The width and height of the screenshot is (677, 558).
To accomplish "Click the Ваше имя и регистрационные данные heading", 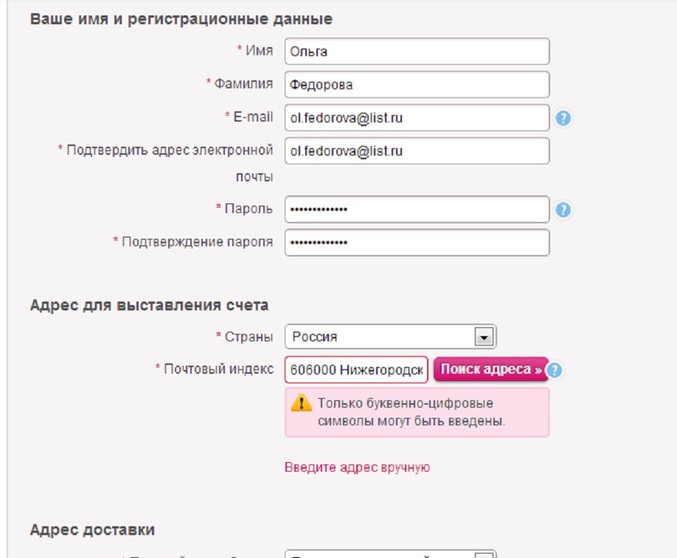I will pos(181,19).
